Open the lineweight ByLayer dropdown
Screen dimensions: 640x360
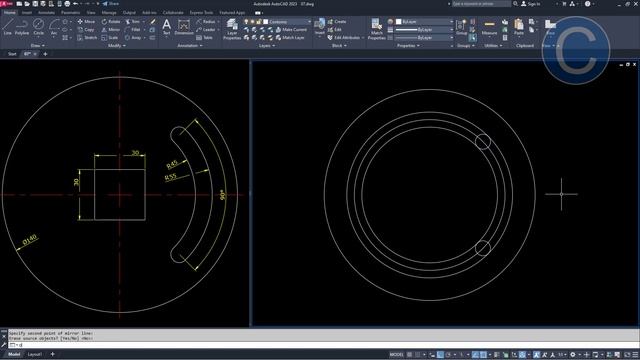(x=424, y=29)
